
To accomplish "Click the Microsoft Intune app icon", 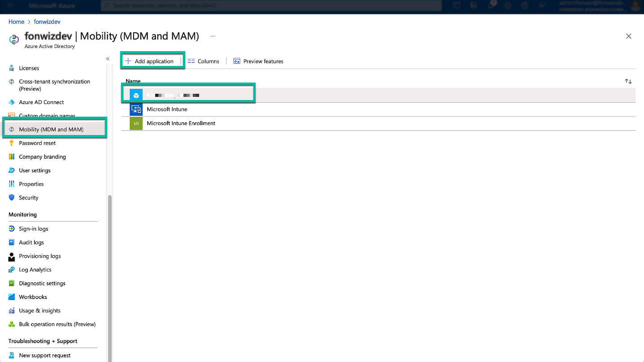I will pos(136,109).
